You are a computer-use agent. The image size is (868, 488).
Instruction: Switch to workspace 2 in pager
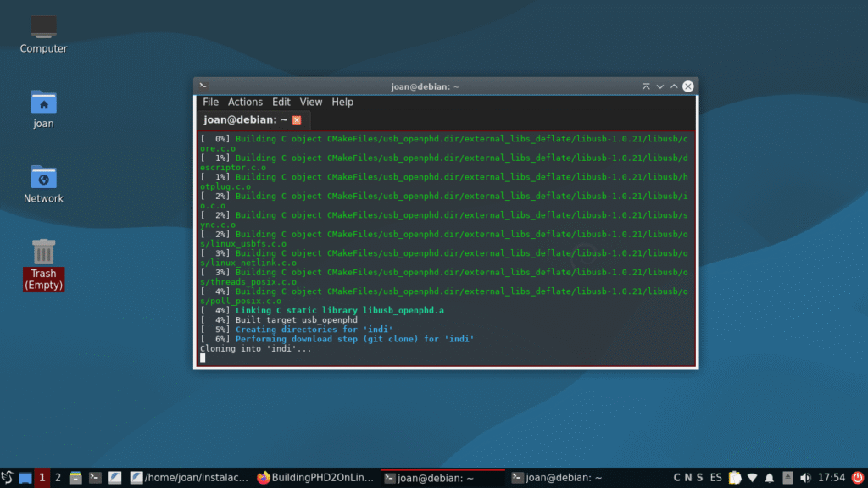tap(58, 478)
